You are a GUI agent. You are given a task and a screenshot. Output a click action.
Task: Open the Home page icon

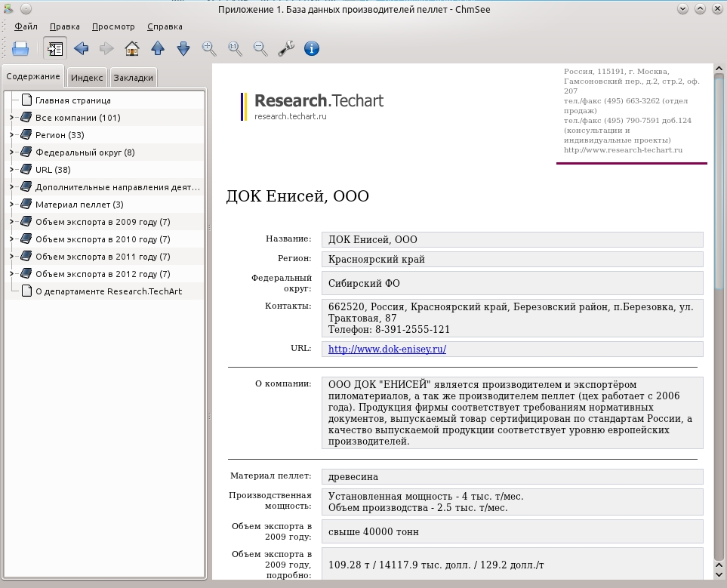132,48
